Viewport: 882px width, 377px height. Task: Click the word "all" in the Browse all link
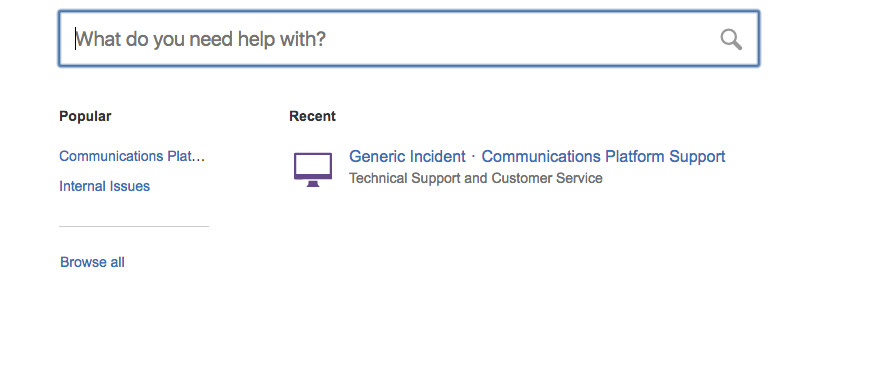point(118,262)
